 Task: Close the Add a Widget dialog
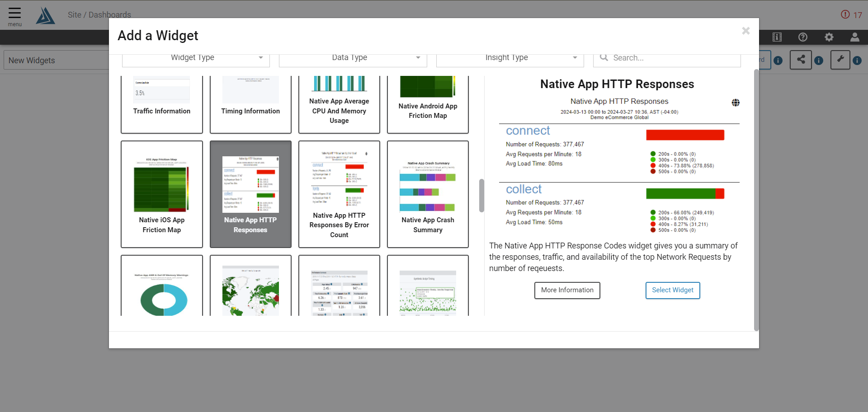point(745,31)
